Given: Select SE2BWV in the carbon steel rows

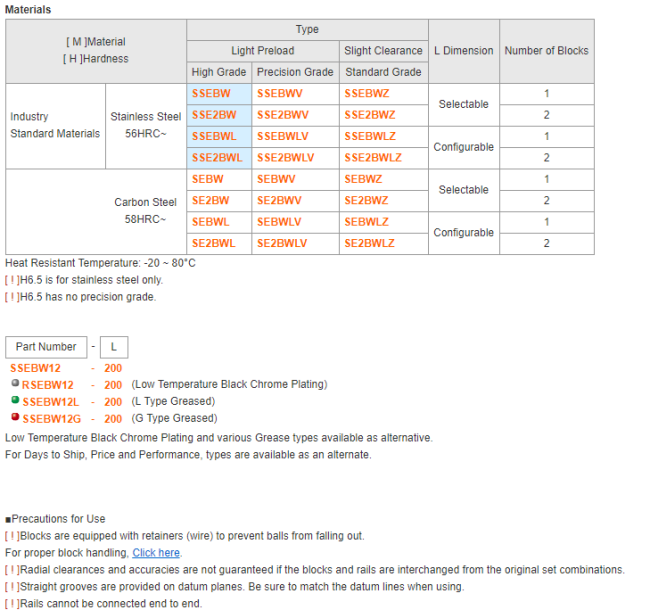Looking at the screenshot, I should tap(279, 200).
